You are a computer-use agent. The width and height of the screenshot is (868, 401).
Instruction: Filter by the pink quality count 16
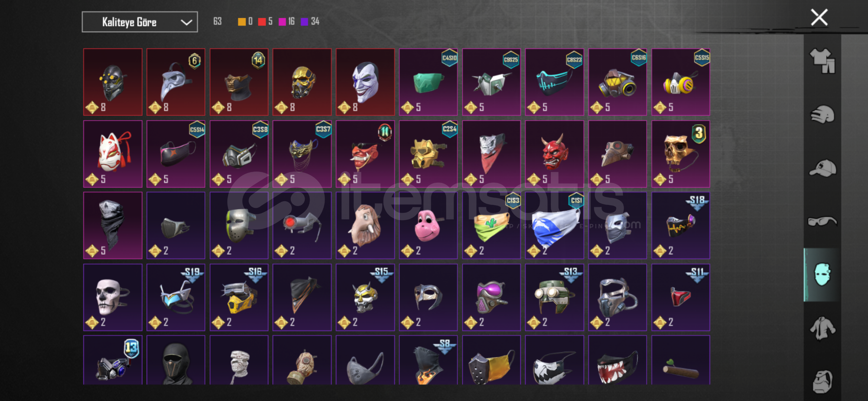pyautogui.click(x=287, y=22)
